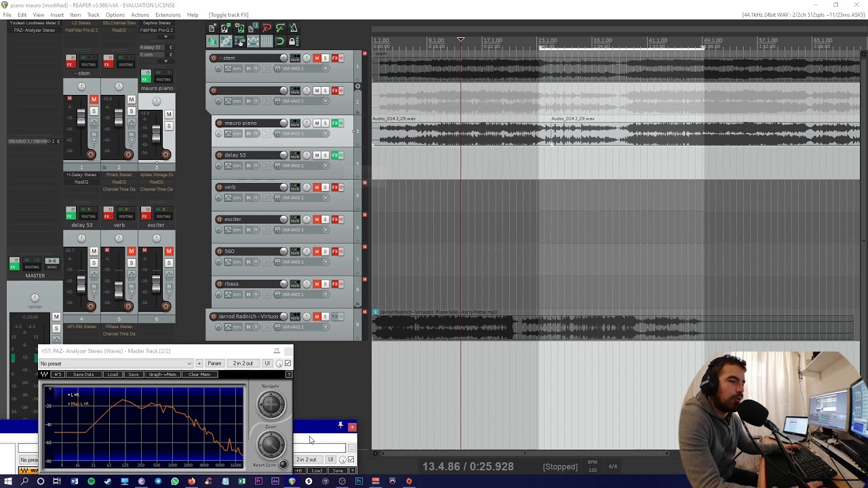This screenshot has height=488, width=868.
Task: Click the undo toolbar icon
Action: point(267,28)
